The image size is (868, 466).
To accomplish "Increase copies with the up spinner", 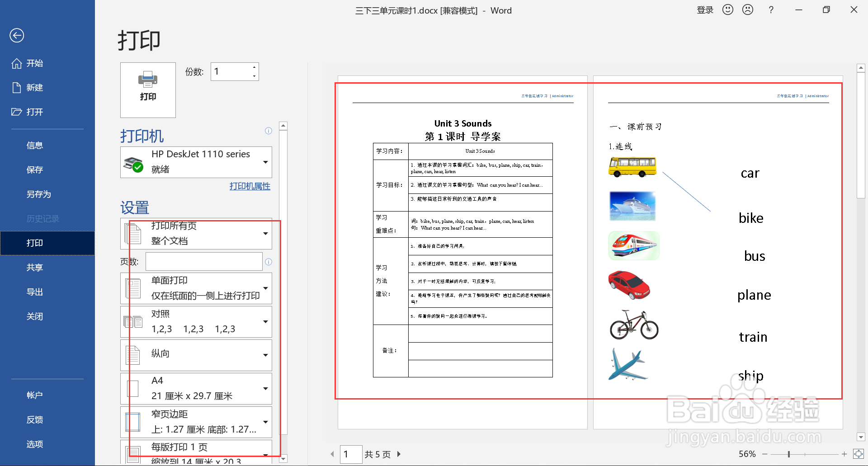I will (255, 67).
